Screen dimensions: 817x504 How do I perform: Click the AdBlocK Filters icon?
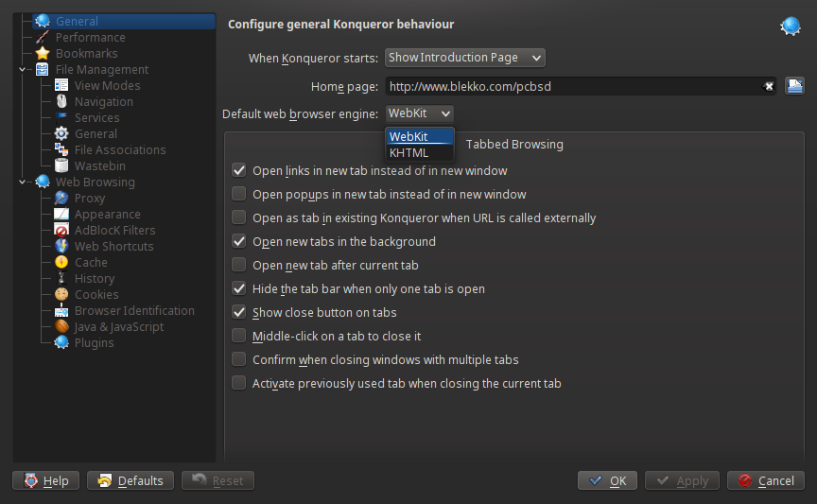[x=61, y=231]
